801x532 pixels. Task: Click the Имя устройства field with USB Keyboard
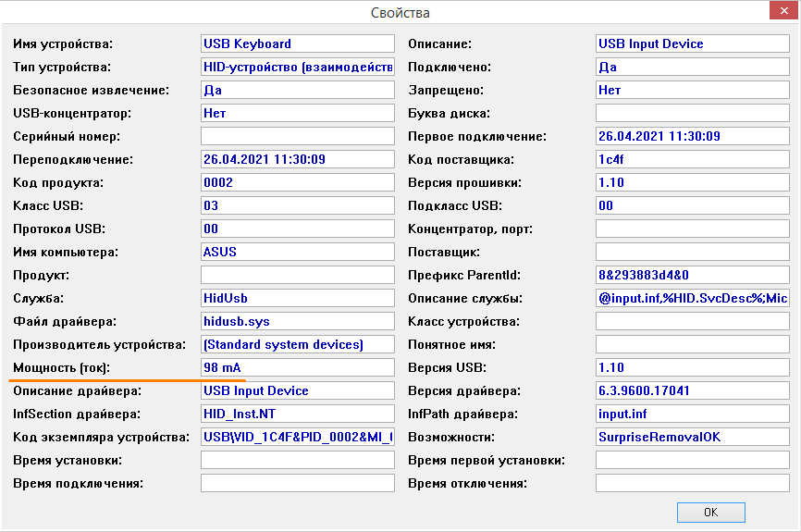click(297, 43)
